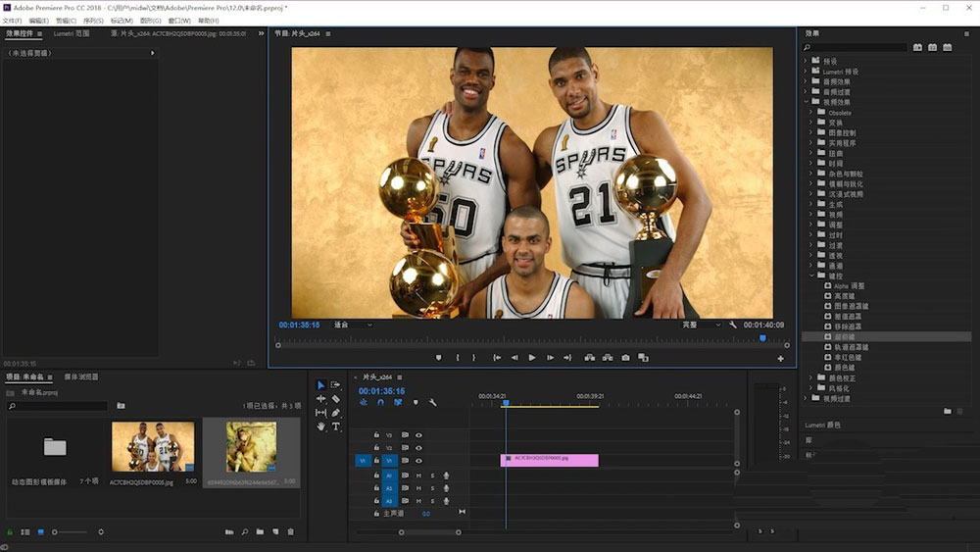Open the zoom level dropdown showing 适合
The width and height of the screenshot is (980, 552).
(x=353, y=325)
